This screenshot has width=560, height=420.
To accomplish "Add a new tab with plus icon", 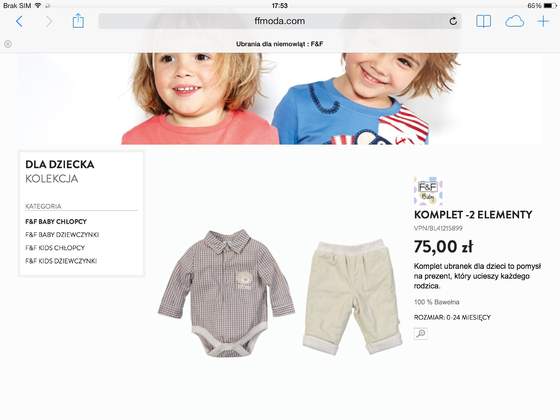I will [x=543, y=21].
